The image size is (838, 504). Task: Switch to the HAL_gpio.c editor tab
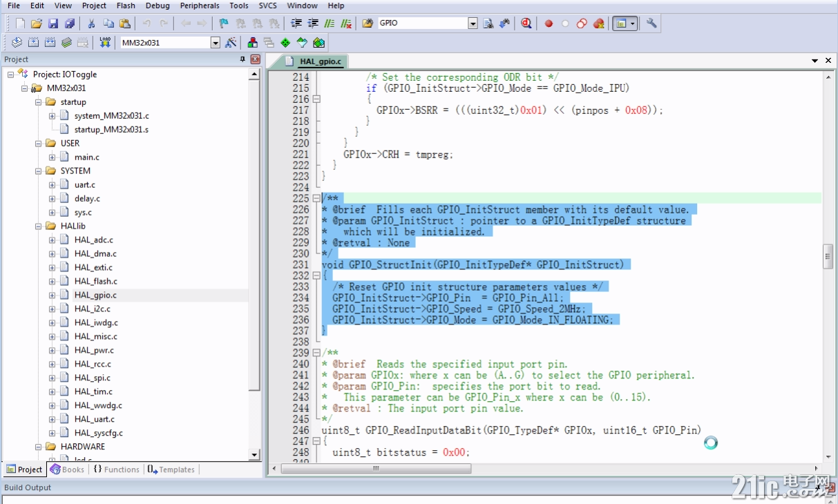coord(316,61)
